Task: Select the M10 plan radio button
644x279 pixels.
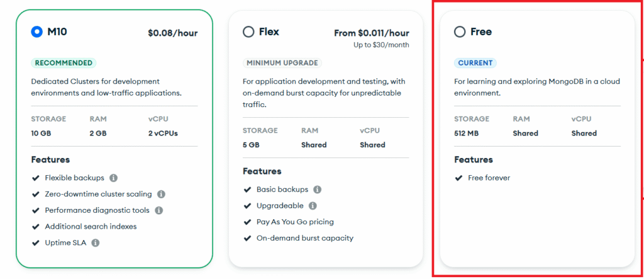Action: click(x=36, y=32)
